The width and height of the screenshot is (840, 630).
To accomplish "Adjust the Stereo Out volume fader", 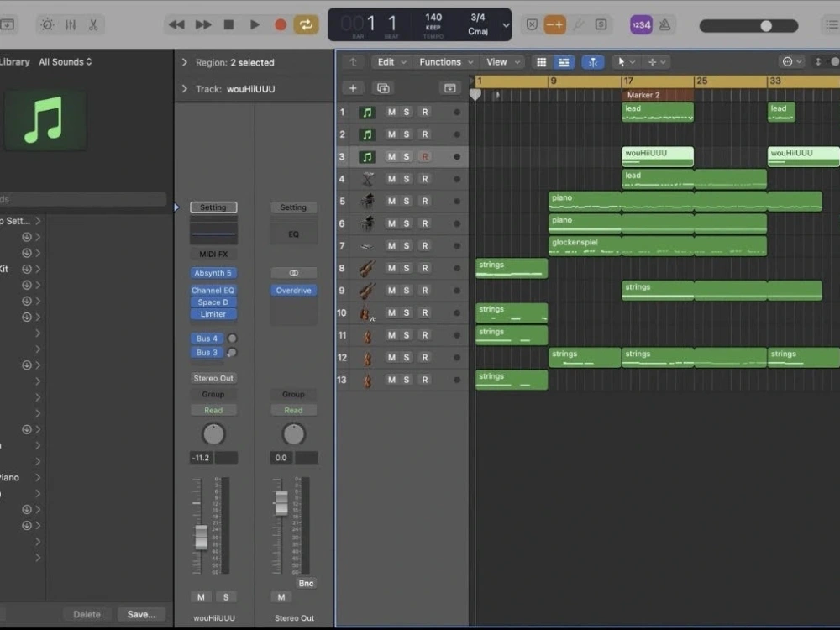I will (281, 503).
